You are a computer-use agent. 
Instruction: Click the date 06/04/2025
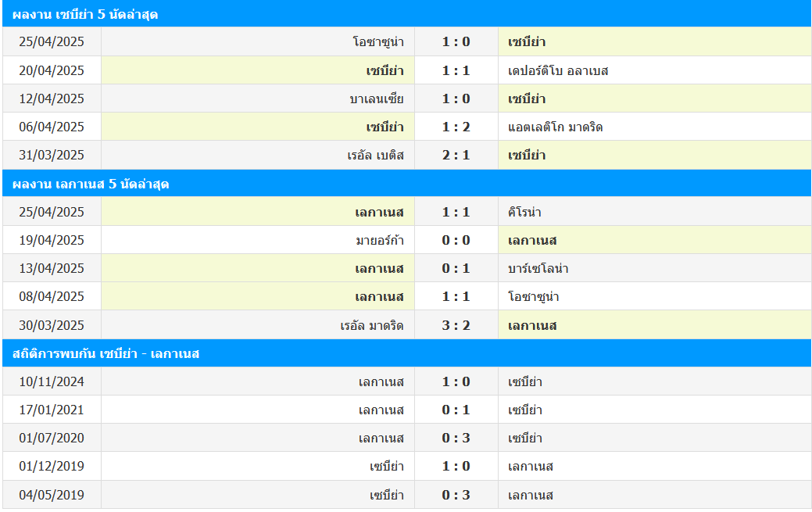(52, 127)
